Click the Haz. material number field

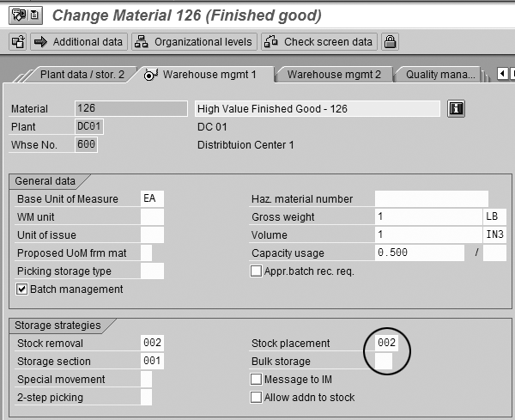coord(431,198)
